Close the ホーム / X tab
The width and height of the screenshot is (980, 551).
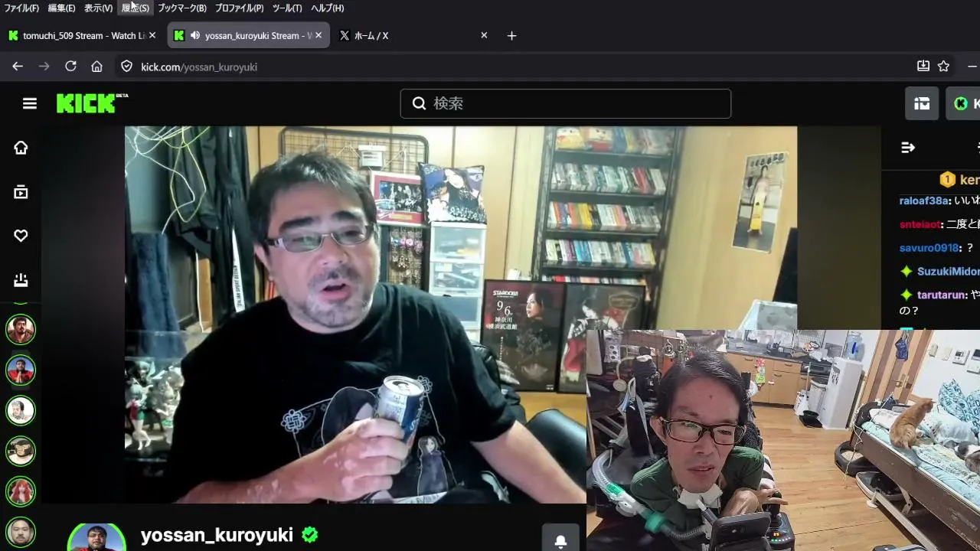coord(484,35)
